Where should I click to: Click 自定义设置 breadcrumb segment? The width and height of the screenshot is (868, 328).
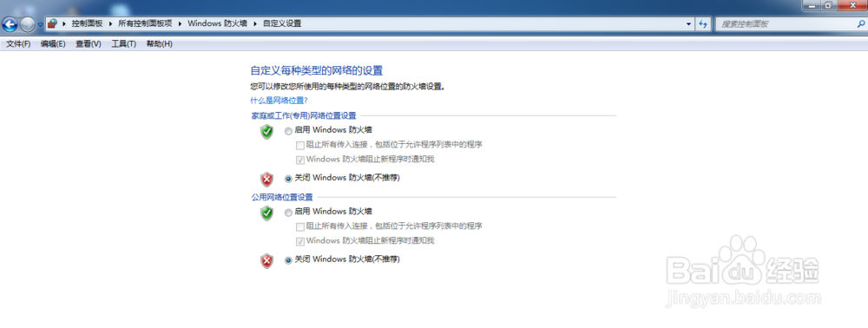pyautogui.click(x=282, y=23)
